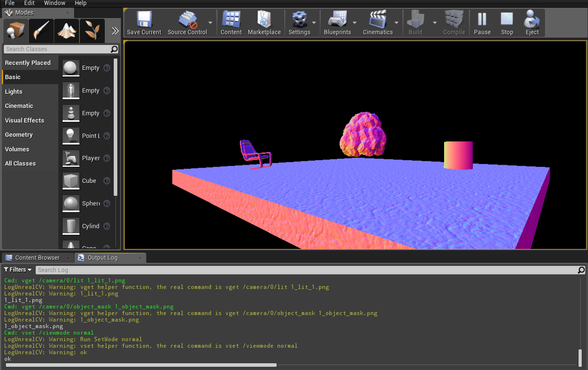Select the Foliage mode icon
Screen dimensions: 588x370
click(x=92, y=31)
